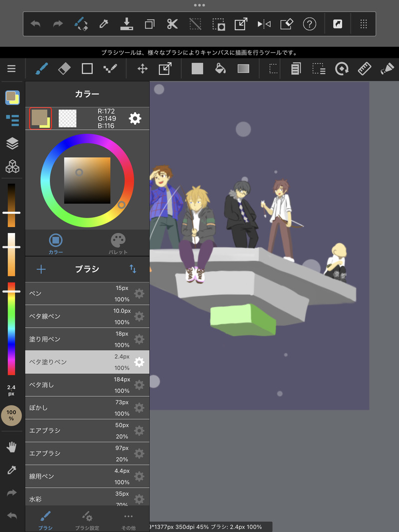Select the solid gray fill rectangle tool
Viewport: 399px width, 532px height.
198,68
